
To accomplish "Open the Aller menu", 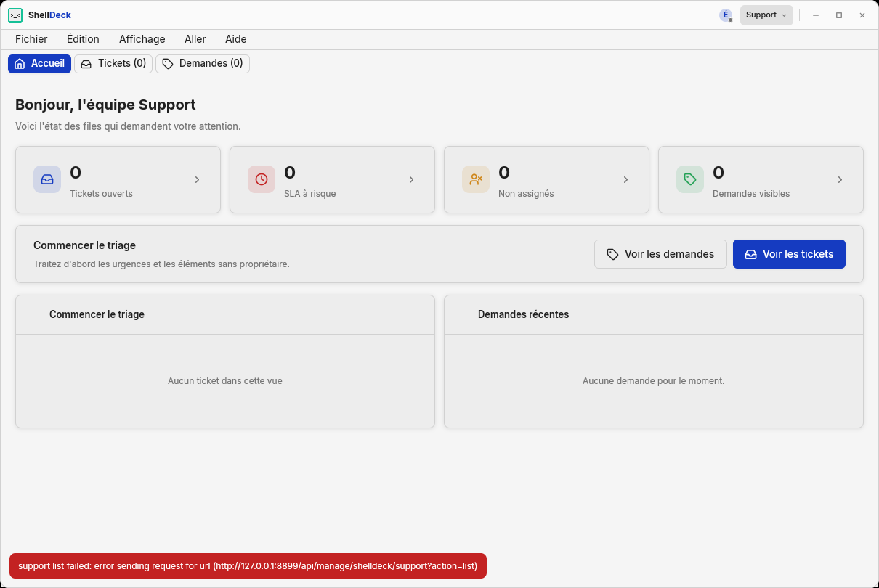I will coord(195,39).
